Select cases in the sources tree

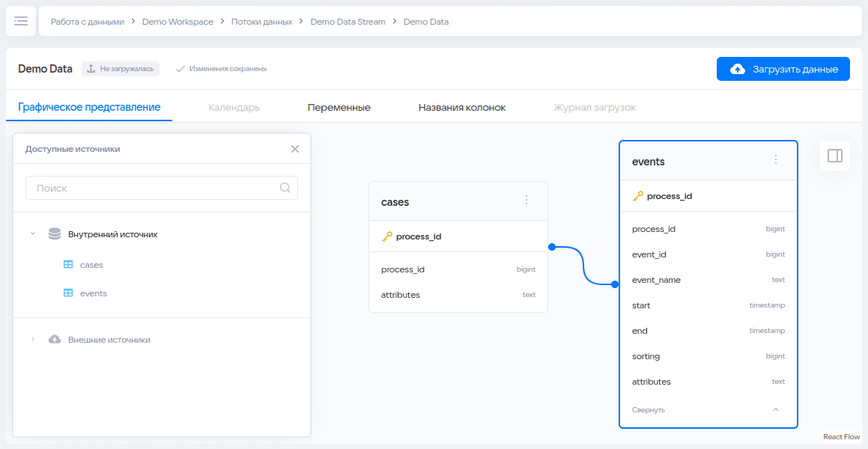[x=91, y=265]
